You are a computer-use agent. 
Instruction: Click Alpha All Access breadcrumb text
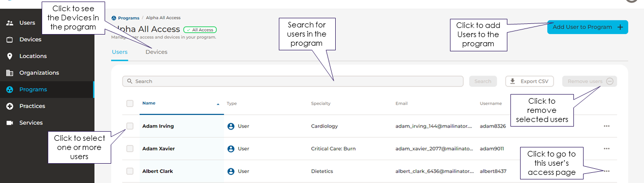(163, 18)
